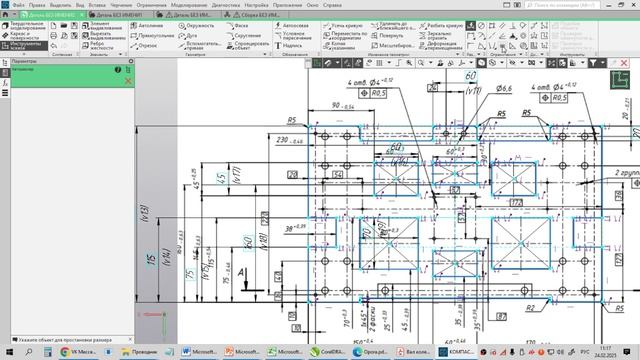Select the Надпись text tool
640x360 pixels.
tap(289, 46)
